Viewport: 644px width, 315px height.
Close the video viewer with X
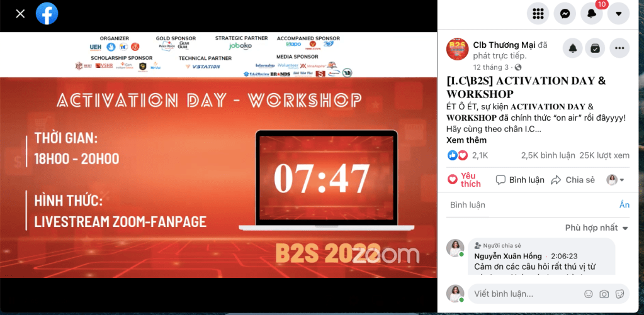(20, 13)
